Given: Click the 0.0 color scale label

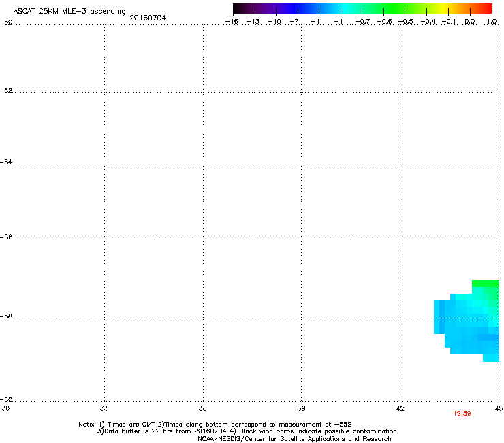Looking at the screenshot, I should 470,22.
